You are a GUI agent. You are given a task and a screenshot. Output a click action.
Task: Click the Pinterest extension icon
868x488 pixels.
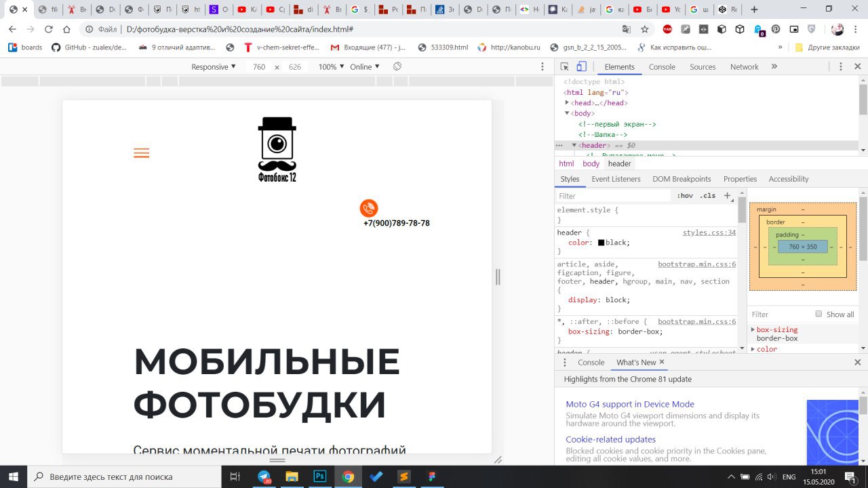(776, 29)
